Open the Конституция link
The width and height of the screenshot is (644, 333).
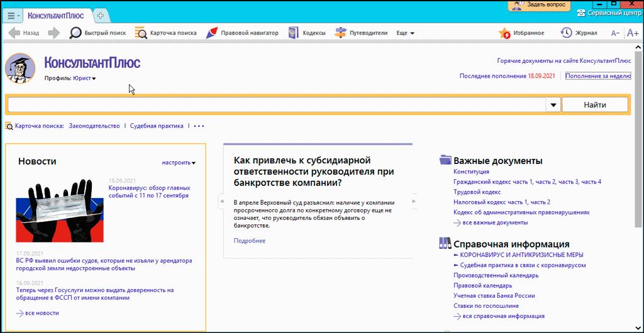pos(471,172)
